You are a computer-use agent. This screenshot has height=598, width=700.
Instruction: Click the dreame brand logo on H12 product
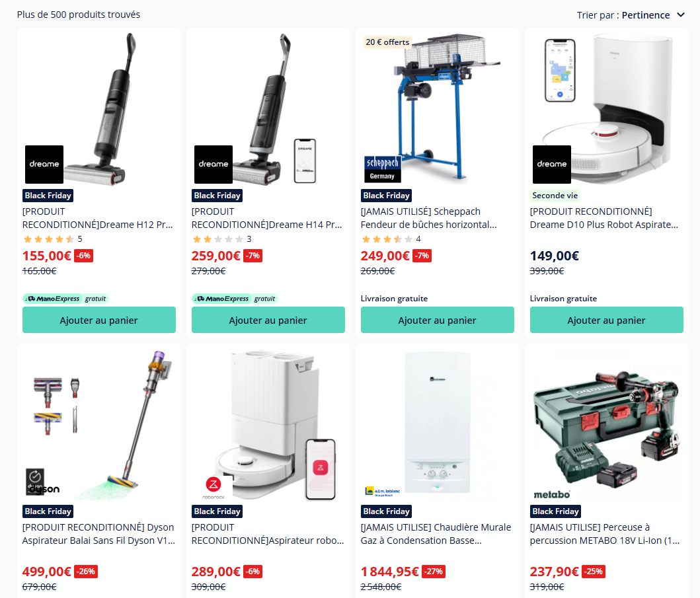(x=44, y=165)
